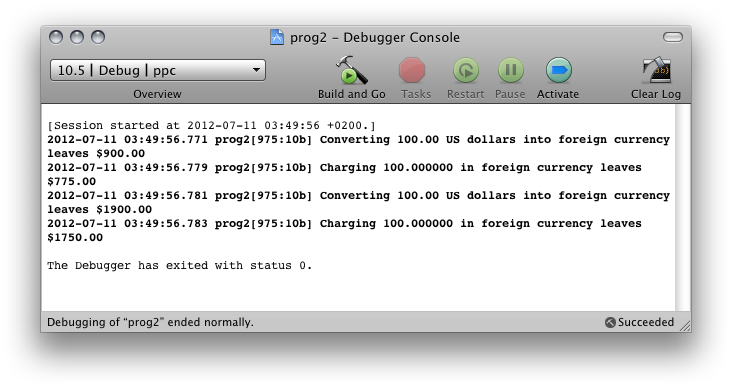The image size is (732, 388).
Task: Toggle toolbar with the pill button at top right
Action: (x=673, y=37)
